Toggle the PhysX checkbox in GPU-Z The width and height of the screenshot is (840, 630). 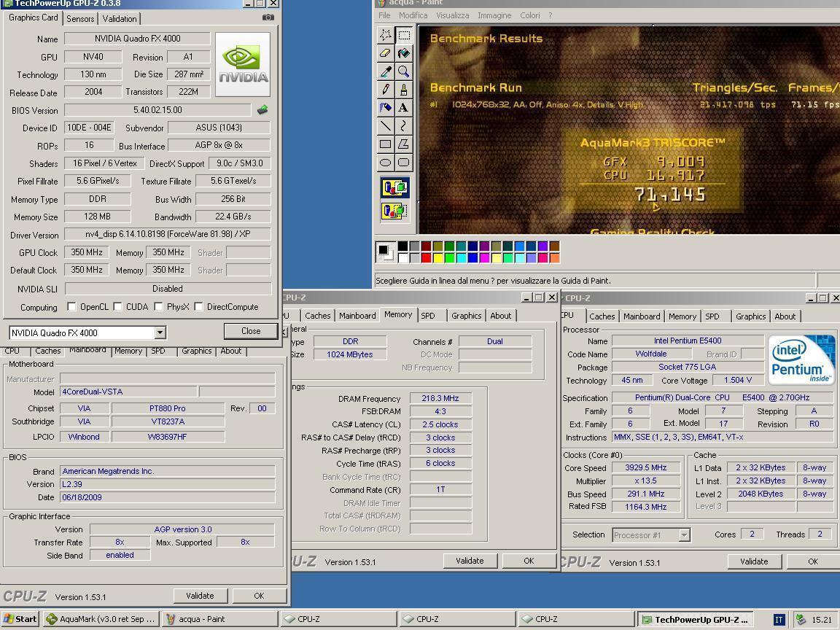pos(158,307)
